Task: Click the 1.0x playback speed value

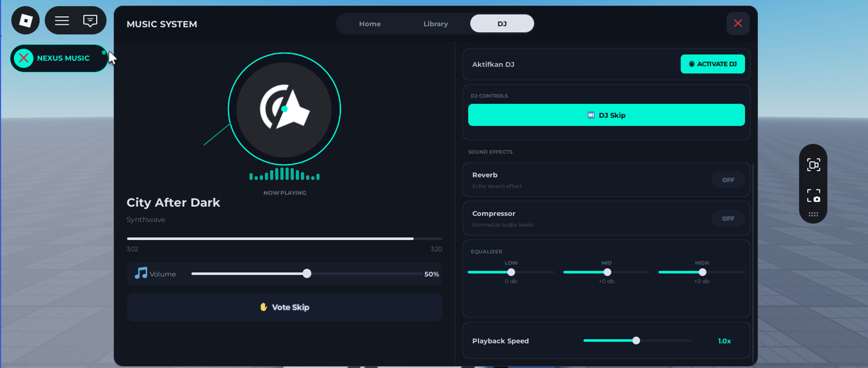Action: (x=724, y=341)
